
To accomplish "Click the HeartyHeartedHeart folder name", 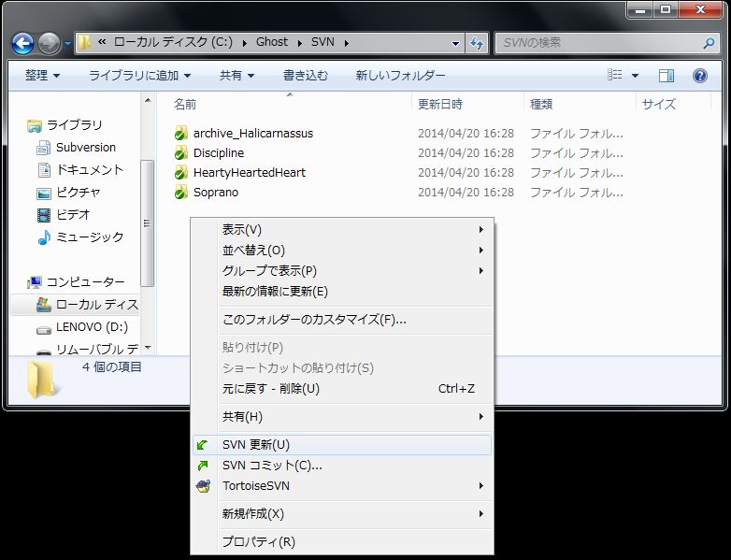I will (x=250, y=173).
